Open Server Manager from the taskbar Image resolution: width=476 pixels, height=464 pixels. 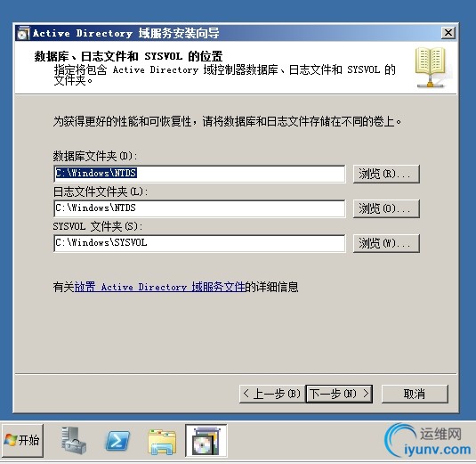(x=74, y=441)
